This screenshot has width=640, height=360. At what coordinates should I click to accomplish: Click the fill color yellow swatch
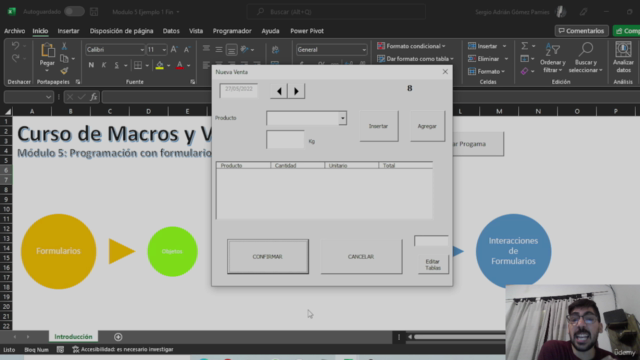point(160,65)
